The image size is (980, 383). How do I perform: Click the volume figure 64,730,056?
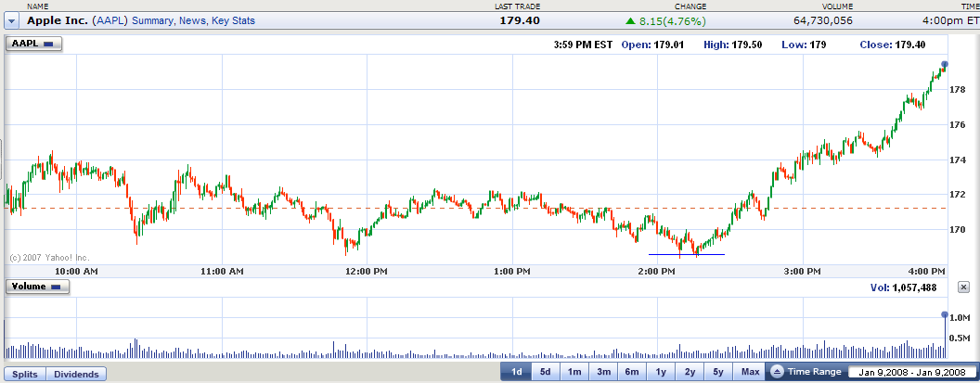point(822,20)
